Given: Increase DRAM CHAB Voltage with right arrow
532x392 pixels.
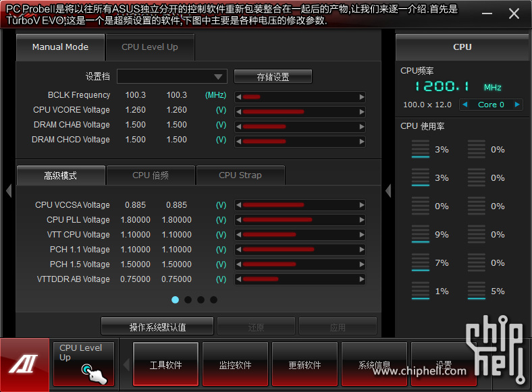Looking at the screenshot, I should click(x=362, y=126).
